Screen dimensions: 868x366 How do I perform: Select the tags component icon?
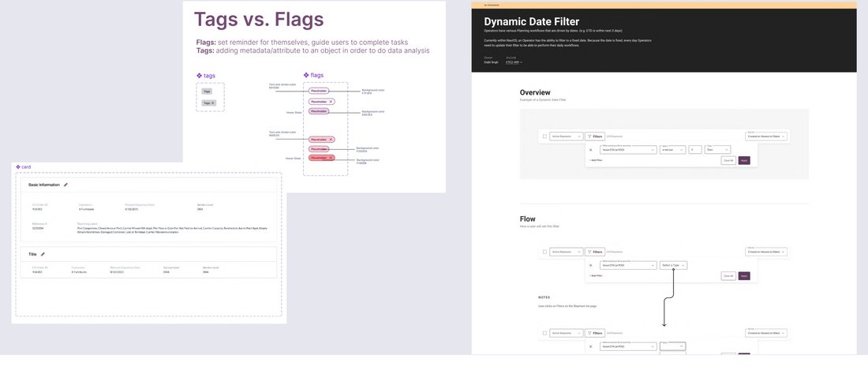click(x=200, y=75)
